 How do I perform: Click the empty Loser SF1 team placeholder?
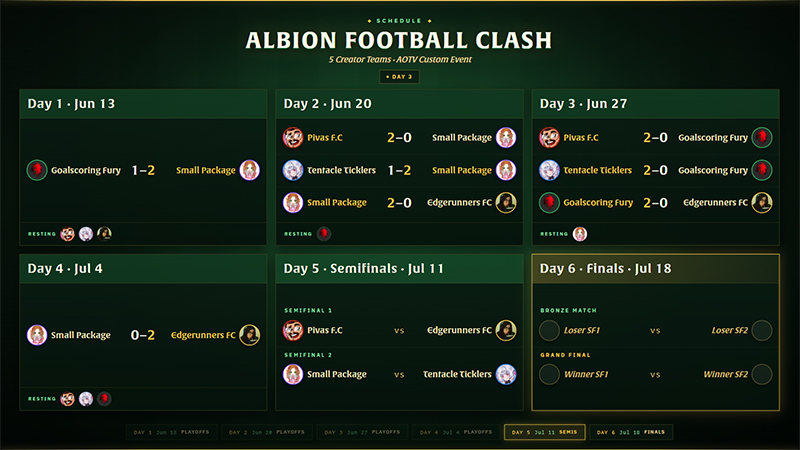tap(549, 330)
